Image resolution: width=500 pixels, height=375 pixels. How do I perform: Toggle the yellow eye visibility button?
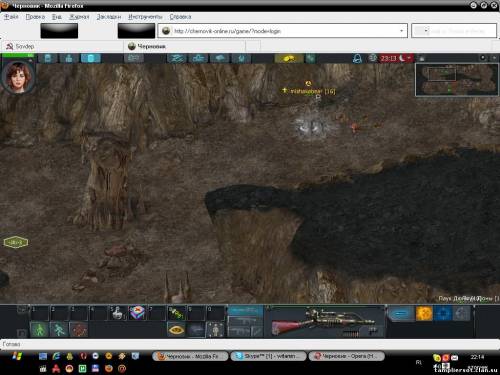pyautogui.click(x=176, y=330)
